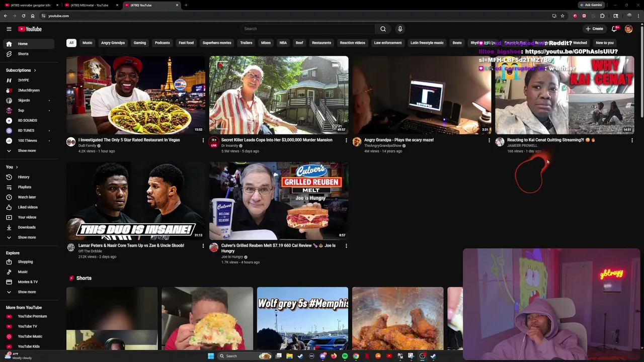The width and height of the screenshot is (644, 362).
Task: Open the notifications bell
Action: pos(614,29)
